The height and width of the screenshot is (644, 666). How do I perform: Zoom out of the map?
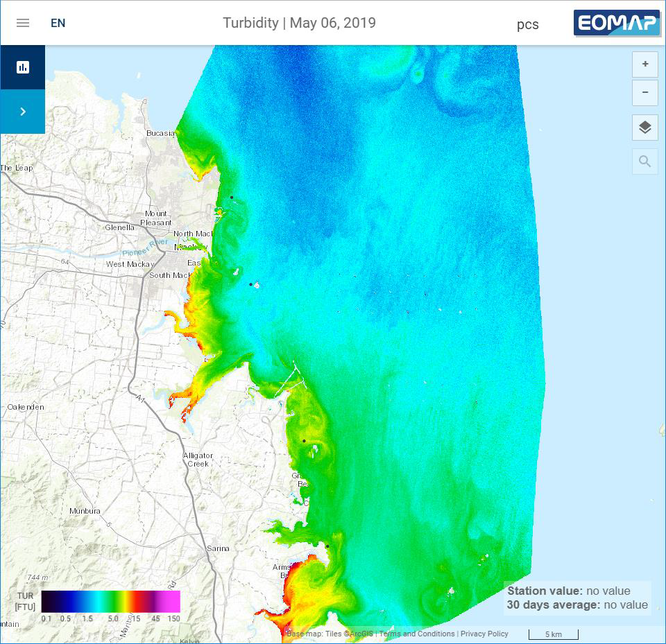pos(644,92)
